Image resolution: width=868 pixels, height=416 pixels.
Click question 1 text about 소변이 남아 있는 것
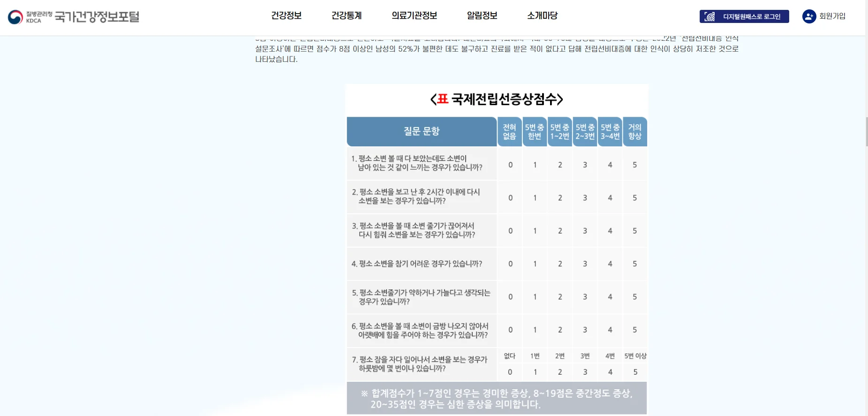click(x=417, y=163)
